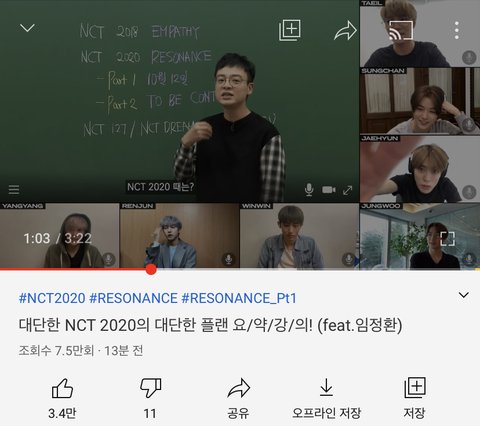Tap the video title text

[x=210, y=325]
